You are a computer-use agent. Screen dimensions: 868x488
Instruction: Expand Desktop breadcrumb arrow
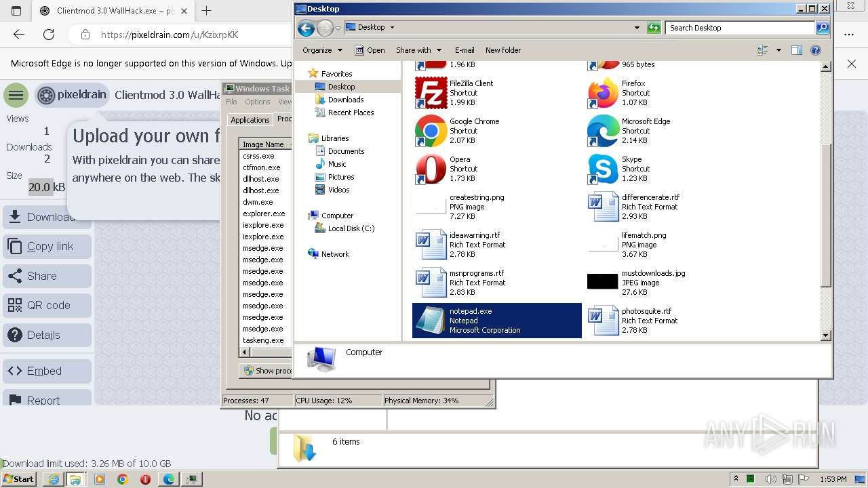(392, 28)
